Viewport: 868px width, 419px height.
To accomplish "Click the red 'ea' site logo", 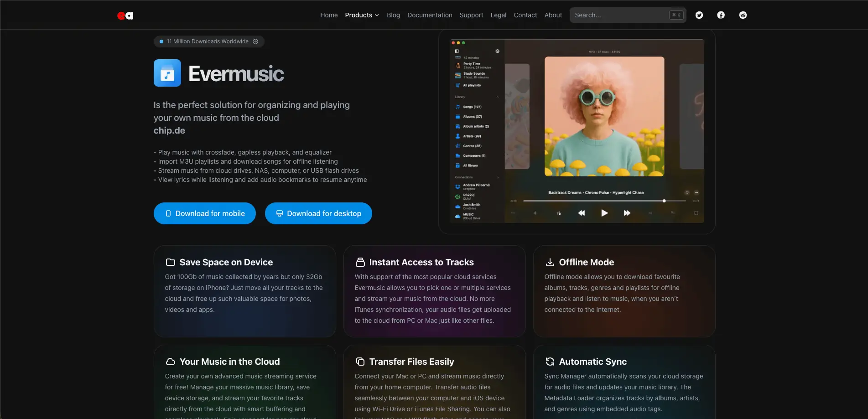I will (x=125, y=16).
